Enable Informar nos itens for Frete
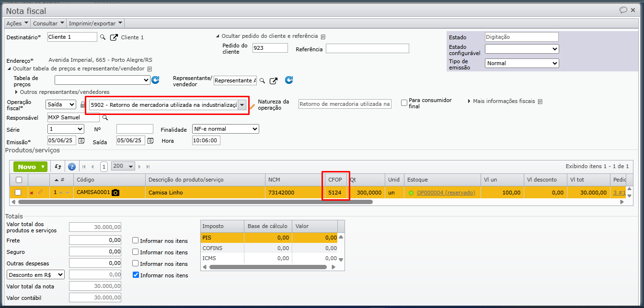This screenshot has width=644, height=308. 136,240
